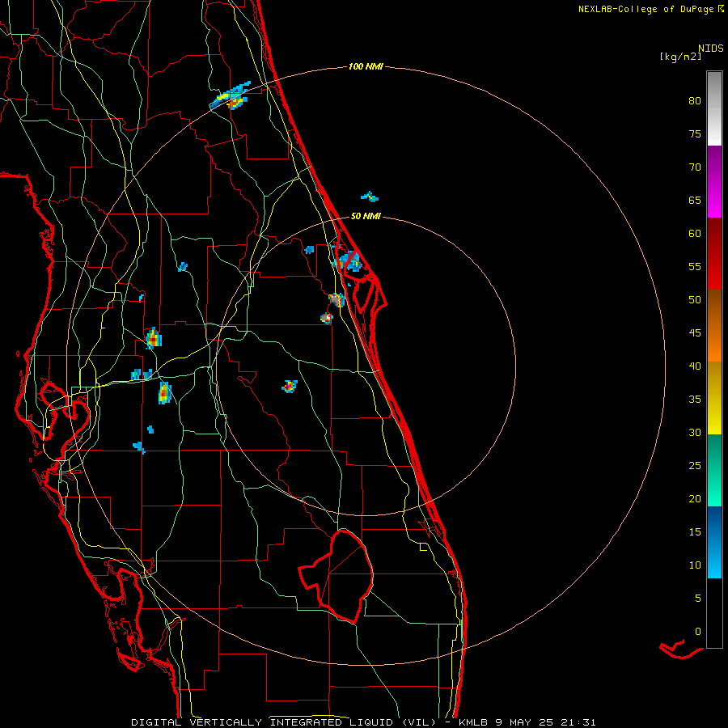Viewport: 728px width, 728px height.
Task: Click the 50 NMI range ring label
Action: point(366,216)
